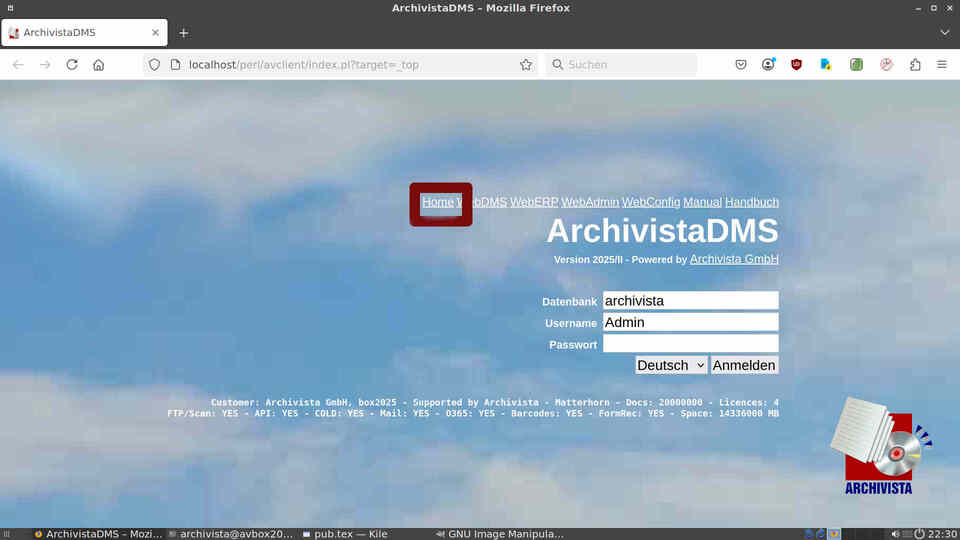
Task: Open the Extensions puzzle piece menu
Action: click(x=915, y=64)
